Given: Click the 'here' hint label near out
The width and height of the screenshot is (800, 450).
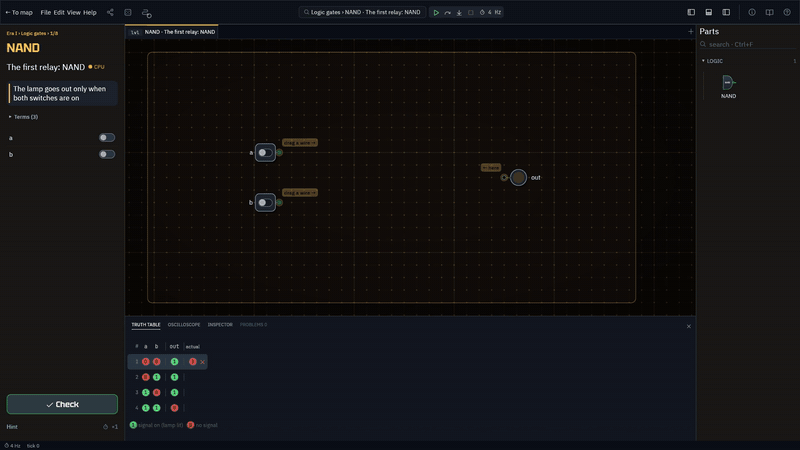Looking at the screenshot, I should pos(491,167).
